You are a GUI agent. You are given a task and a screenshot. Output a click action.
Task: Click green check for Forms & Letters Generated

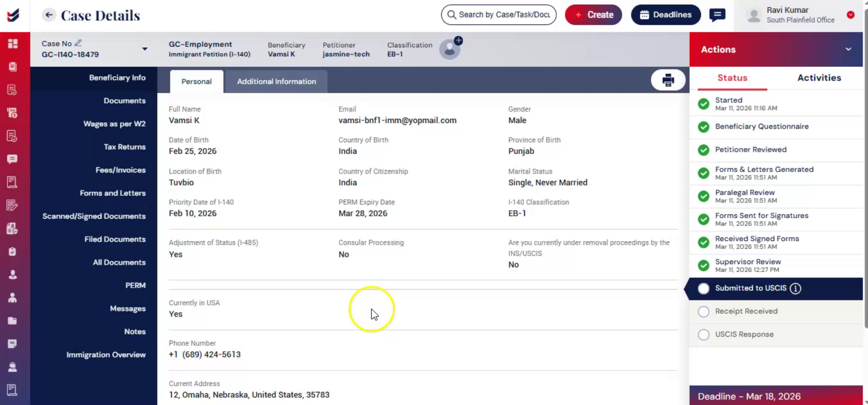pos(703,173)
